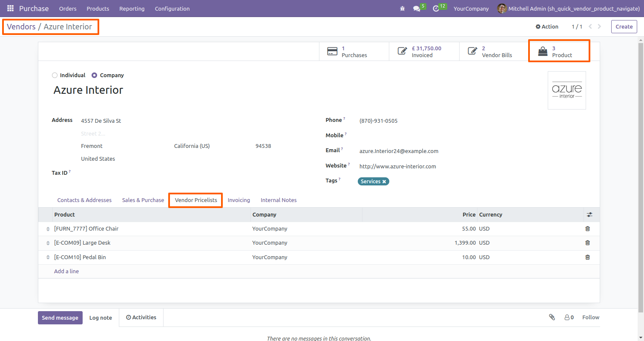The image size is (644, 341).
Task: Open the Reporting menu
Action: tap(132, 9)
